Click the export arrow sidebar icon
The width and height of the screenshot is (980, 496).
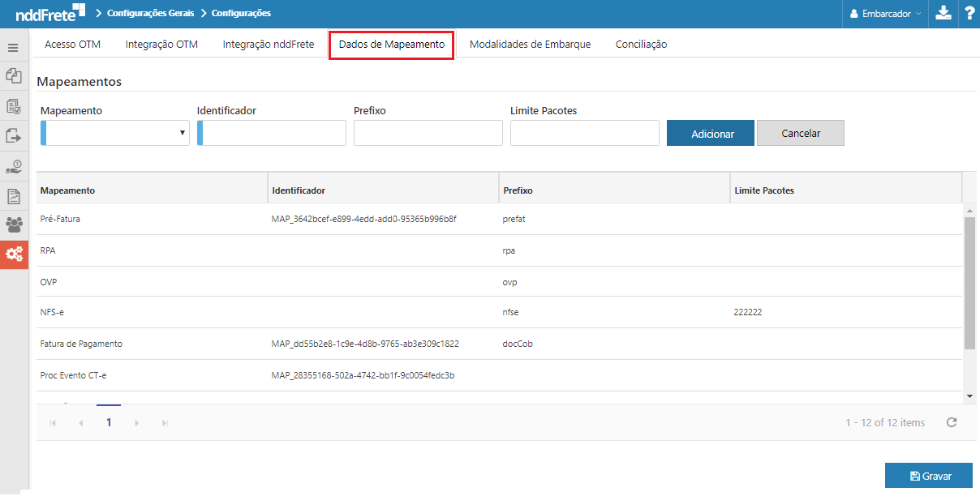click(13, 135)
